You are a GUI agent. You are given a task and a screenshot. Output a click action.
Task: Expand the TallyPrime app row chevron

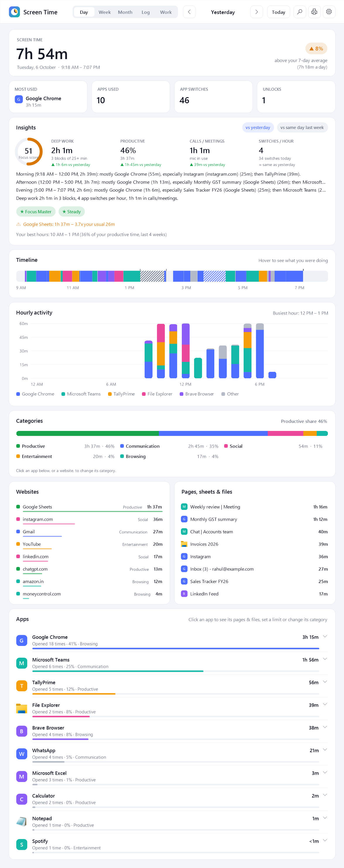[325, 682]
